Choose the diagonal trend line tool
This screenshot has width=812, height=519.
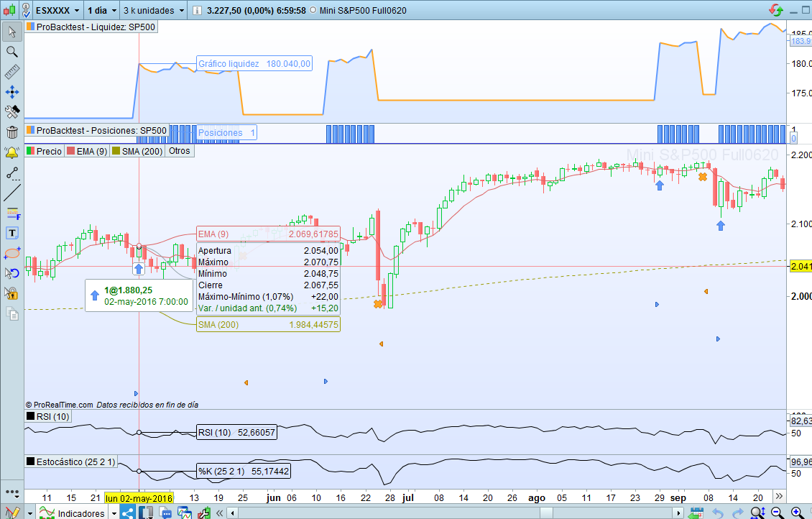coord(12,193)
